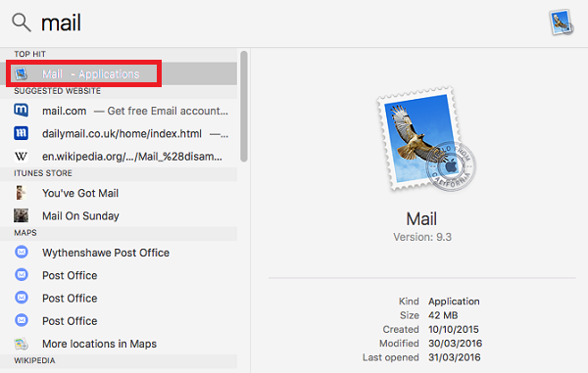The image size is (588, 373).
Task: Click the You've Got Mail artwork thumbnail
Action: 21,193
